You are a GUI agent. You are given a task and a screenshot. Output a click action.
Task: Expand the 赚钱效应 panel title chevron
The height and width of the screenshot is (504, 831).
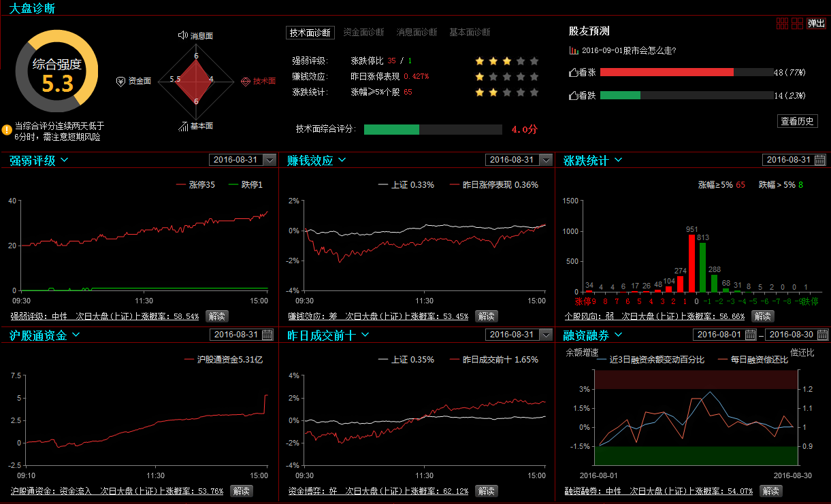[342, 160]
